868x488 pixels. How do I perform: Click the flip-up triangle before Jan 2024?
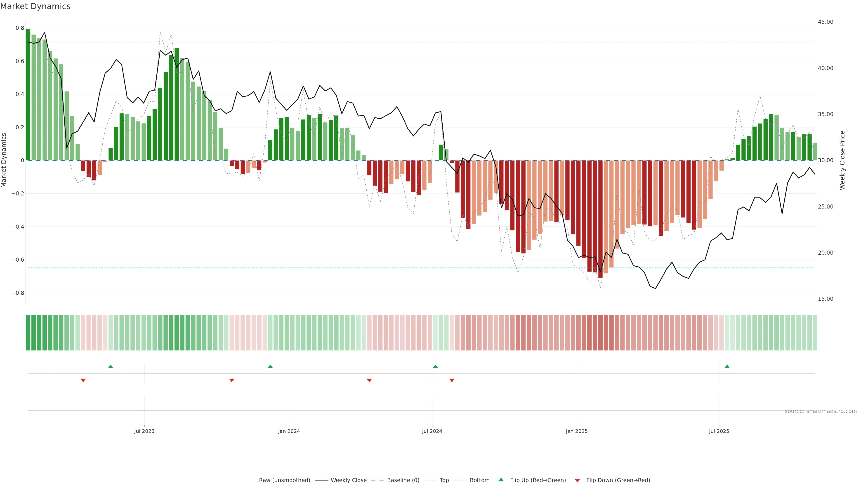270,366
